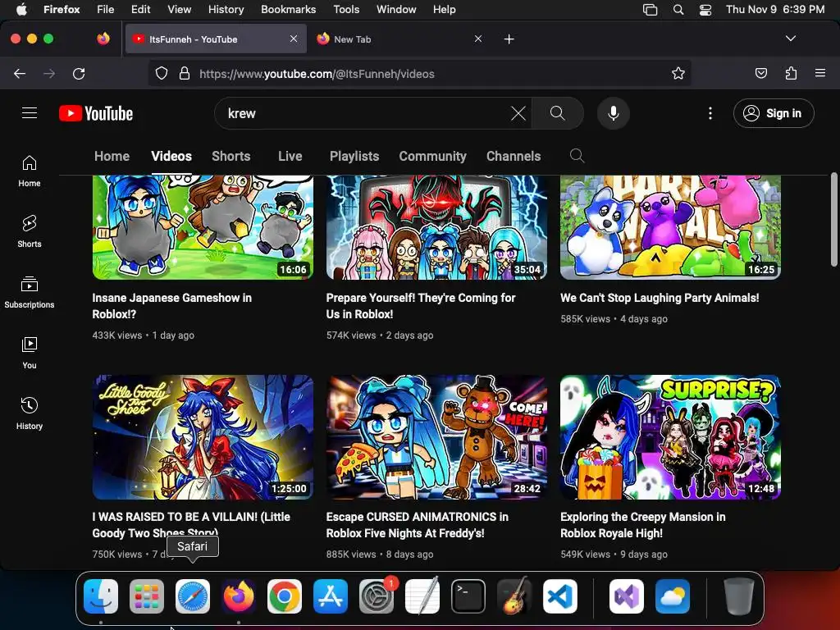The image size is (840, 630).
Task: Start voice search with microphone
Action: 614,113
